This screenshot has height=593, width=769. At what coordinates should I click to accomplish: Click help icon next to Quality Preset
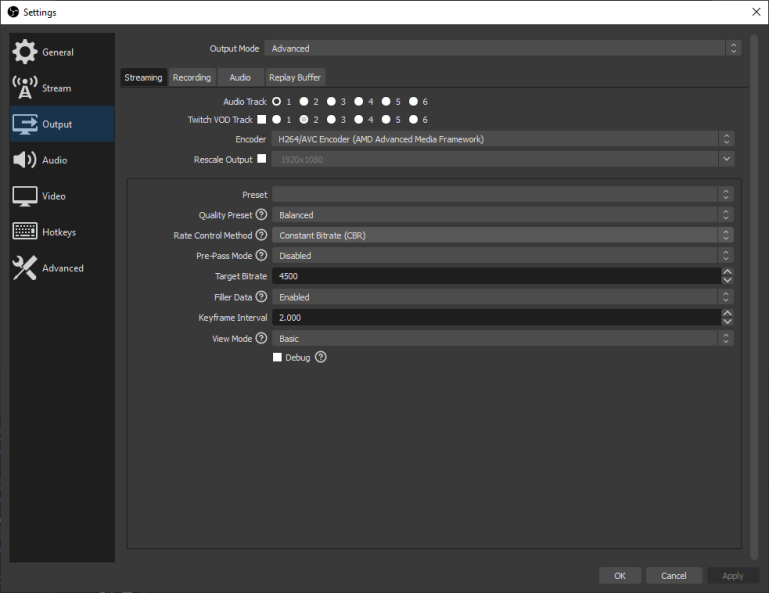261,215
